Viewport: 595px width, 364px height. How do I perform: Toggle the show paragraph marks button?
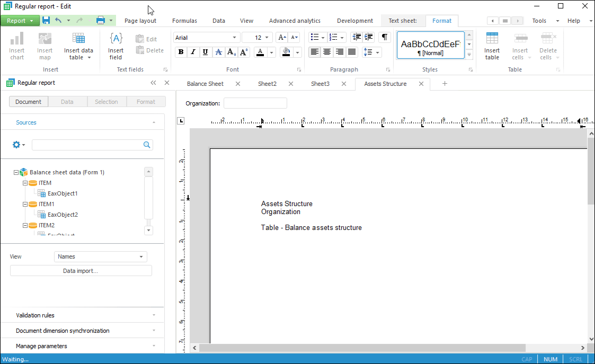pos(385,38)
